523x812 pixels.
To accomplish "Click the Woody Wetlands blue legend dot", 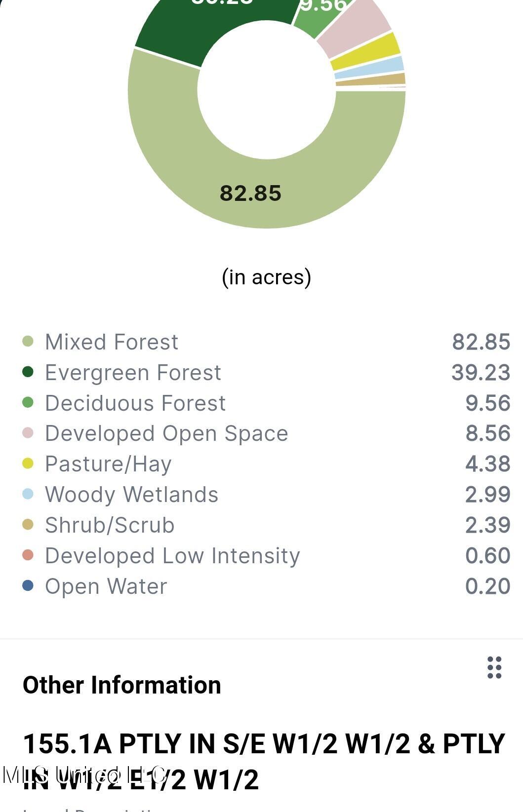I will coord(28,494).
